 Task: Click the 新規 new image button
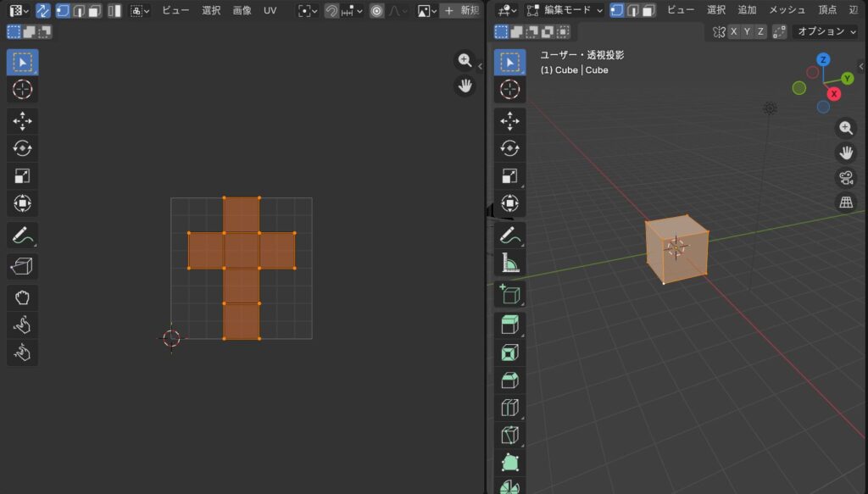coord(460,10)
